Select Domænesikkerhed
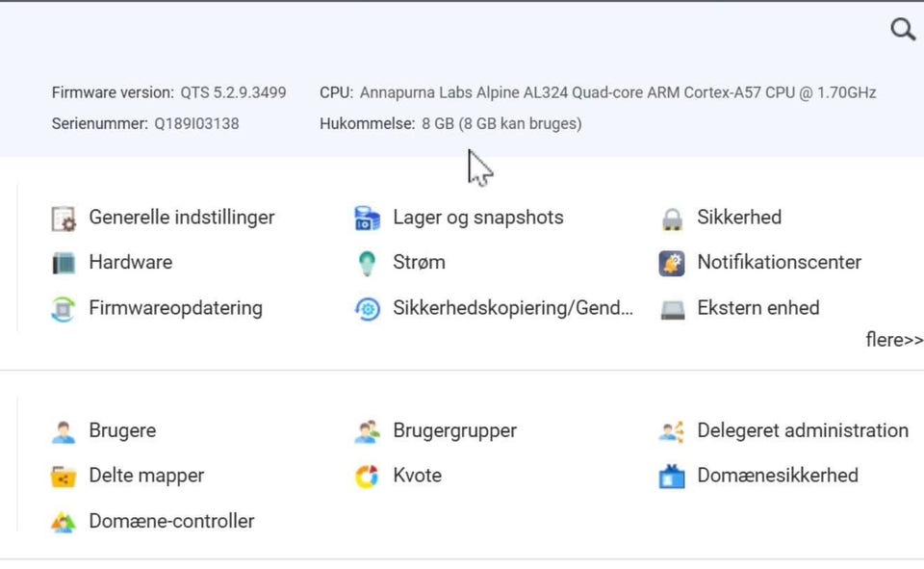This screenshot has height=569, width=924. point(778,476)
